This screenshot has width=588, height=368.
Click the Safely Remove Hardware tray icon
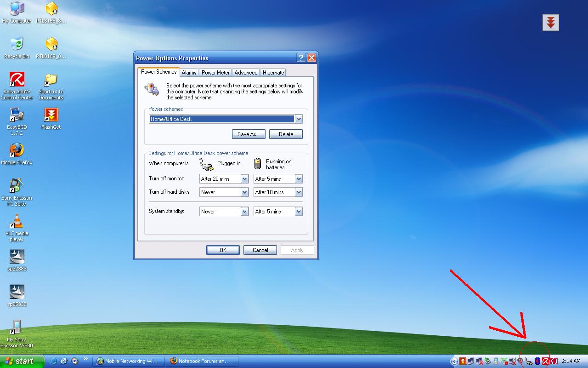488,362
